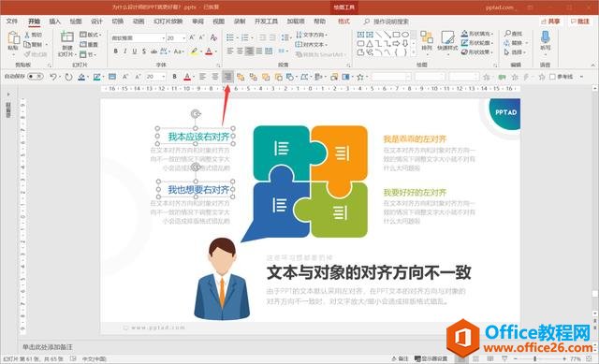Click the 备注 Notes button in status bar
Screen dimensions: 599x364
(401, 359)
